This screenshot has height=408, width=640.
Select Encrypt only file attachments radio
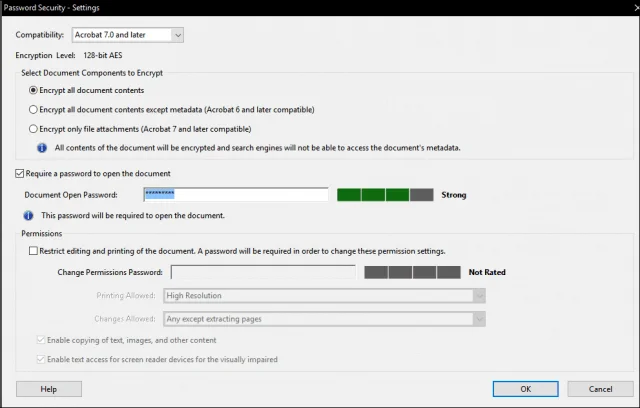click(x=33, y=129)
